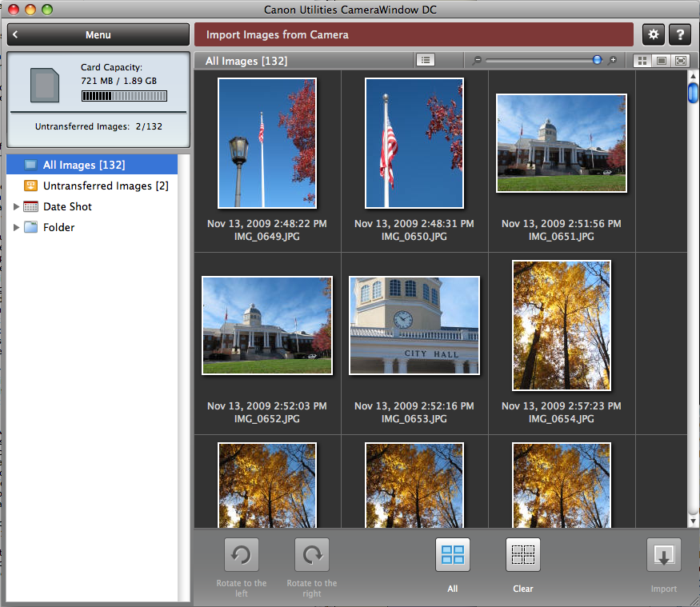Click the zoom in magnifier icon

click(613, 60)
